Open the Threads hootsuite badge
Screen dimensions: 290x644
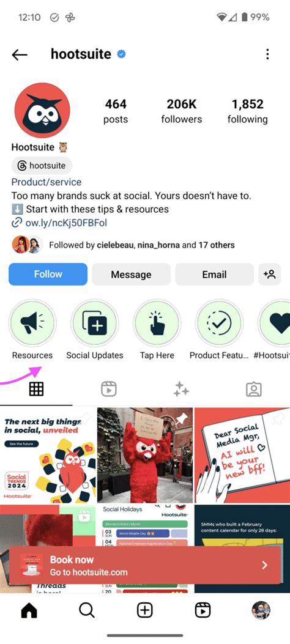42,166
